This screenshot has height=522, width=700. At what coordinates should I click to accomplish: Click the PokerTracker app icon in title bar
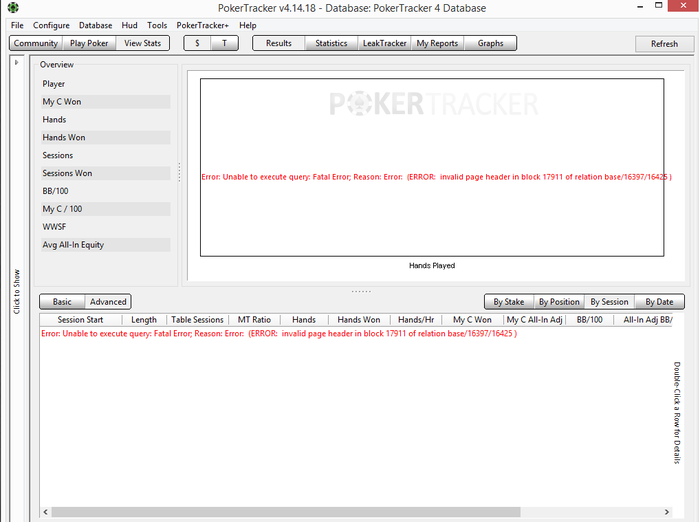pos(13,8)
